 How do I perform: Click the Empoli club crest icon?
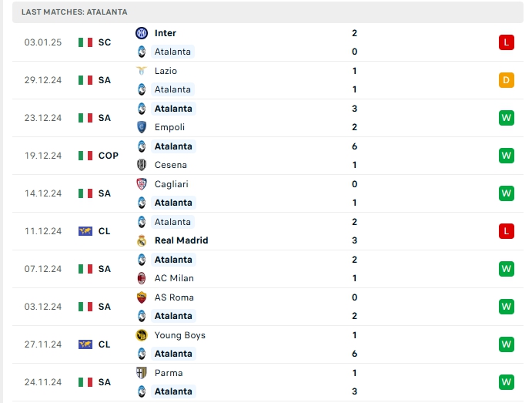coord(142,127)
